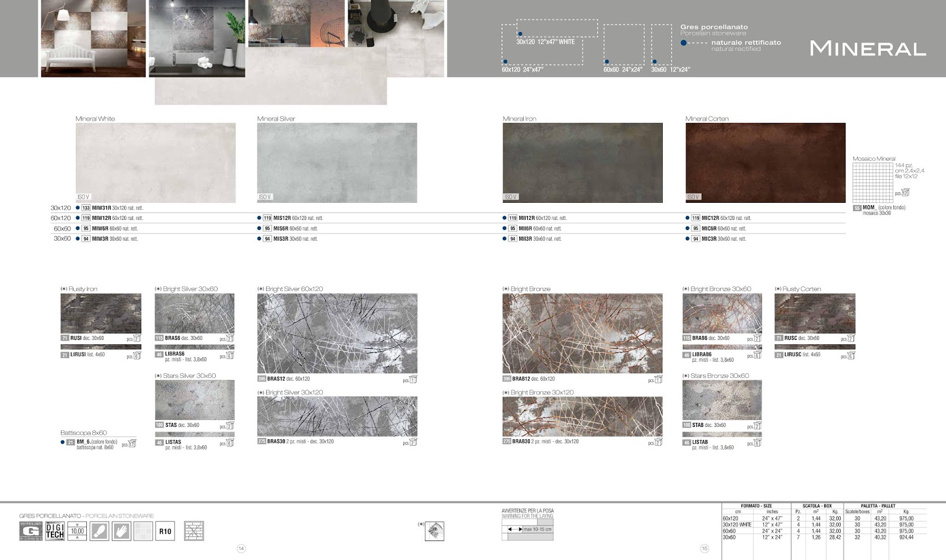Click the pcs box icon on LIRUSC row
946x560 pixels.
point(851,355)
